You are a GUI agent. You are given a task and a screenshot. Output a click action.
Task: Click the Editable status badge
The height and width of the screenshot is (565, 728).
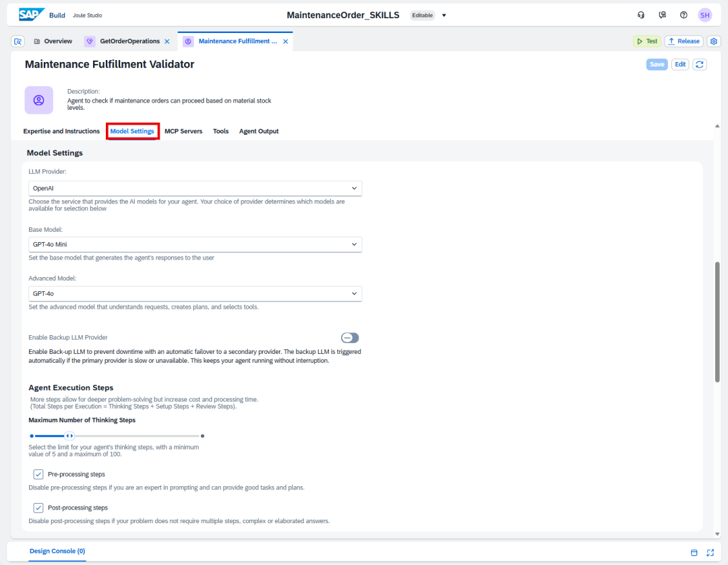(423, 16)
